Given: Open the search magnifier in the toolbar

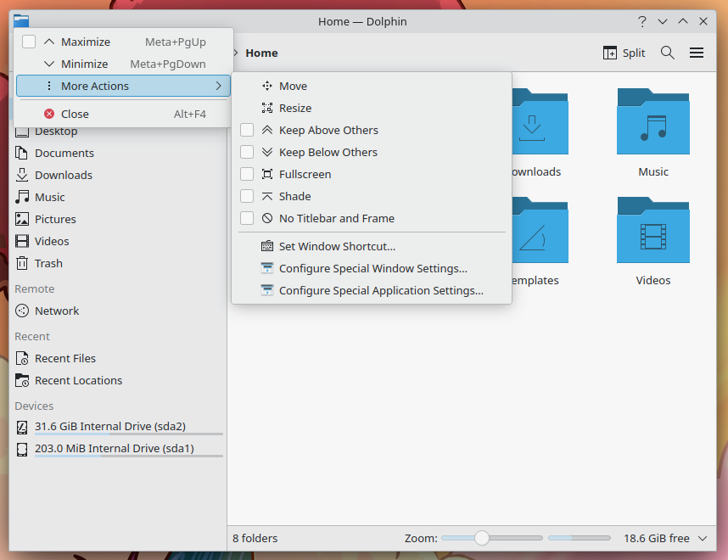Looking at the screenshot, I should (667, 53).
